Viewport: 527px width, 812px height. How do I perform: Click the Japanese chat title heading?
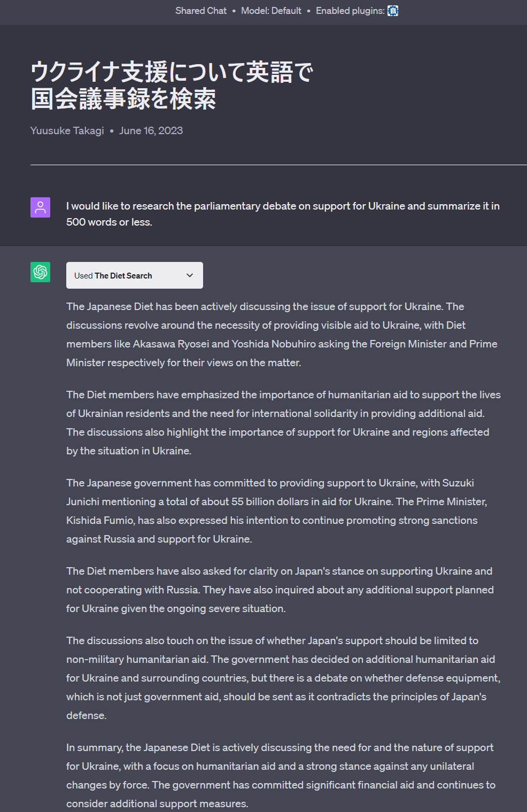171,86
